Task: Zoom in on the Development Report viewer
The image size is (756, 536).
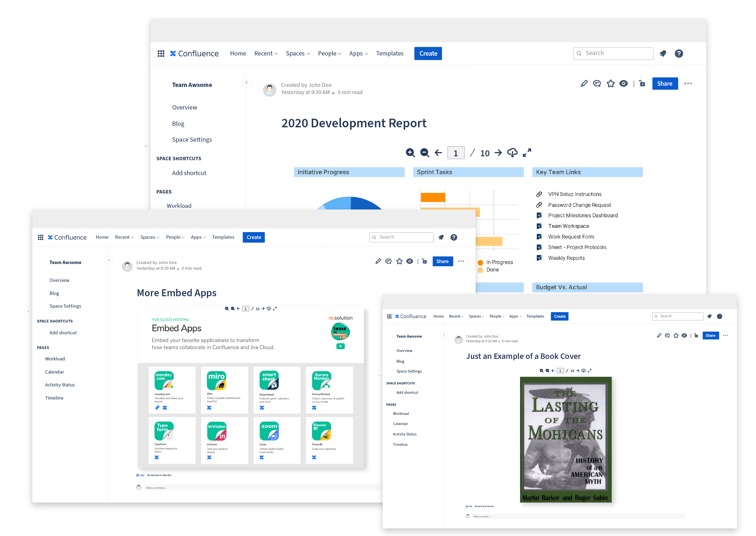Action: [x=410, y=153]
